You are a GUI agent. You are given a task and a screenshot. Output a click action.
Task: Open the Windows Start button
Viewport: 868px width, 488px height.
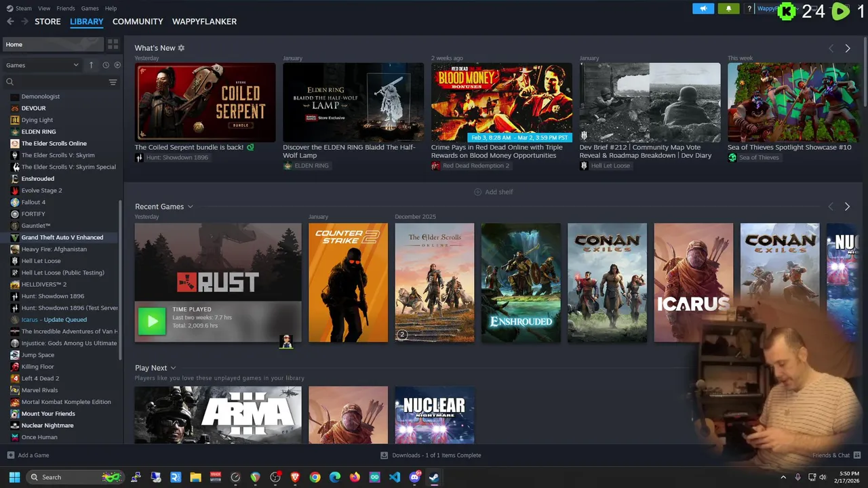point(14,477)
